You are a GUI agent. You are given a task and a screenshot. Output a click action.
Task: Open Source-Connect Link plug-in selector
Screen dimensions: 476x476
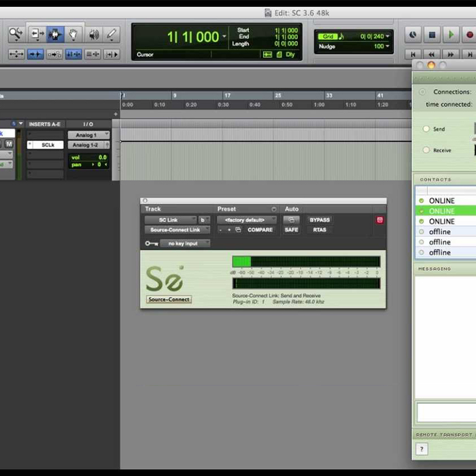tap(177, 230)
